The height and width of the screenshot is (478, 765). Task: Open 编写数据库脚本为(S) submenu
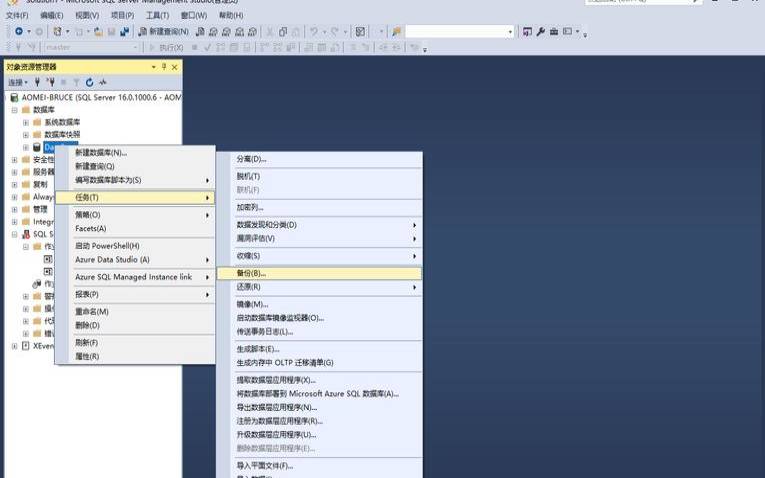[136, 180]
